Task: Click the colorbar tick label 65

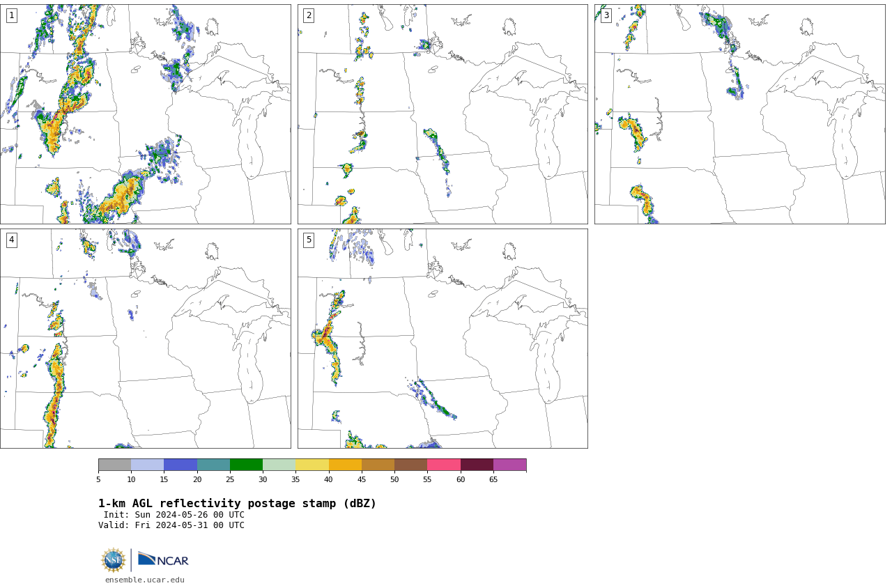Action: (493, 479)
